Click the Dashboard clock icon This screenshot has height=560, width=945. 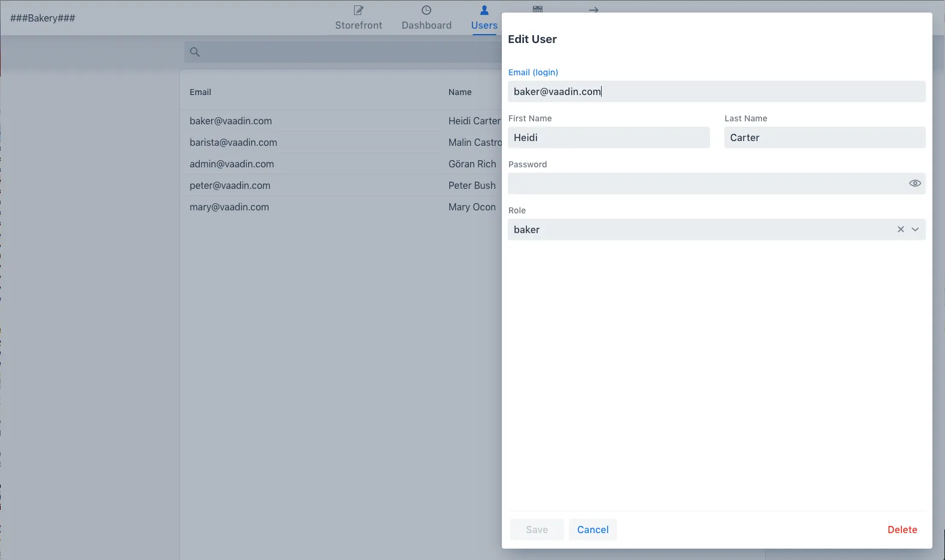tap(426, 10)
